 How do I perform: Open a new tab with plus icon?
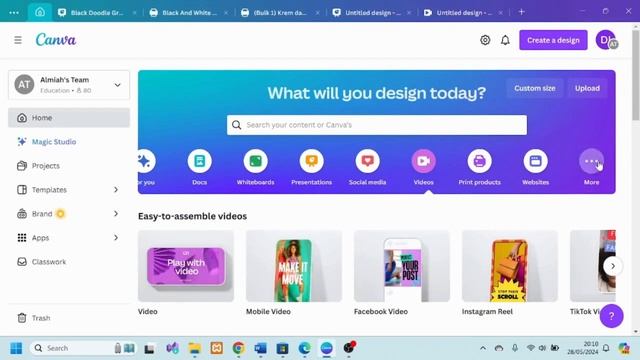coord(521,12)
